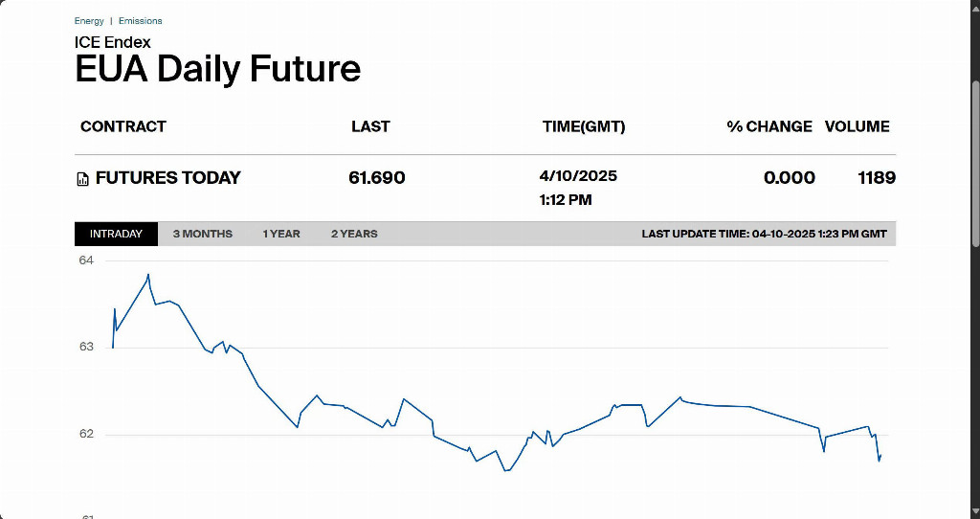Click the LAST UPDATE TIME text
This screenshot has height=519, width=980.
tap(764, 234)
